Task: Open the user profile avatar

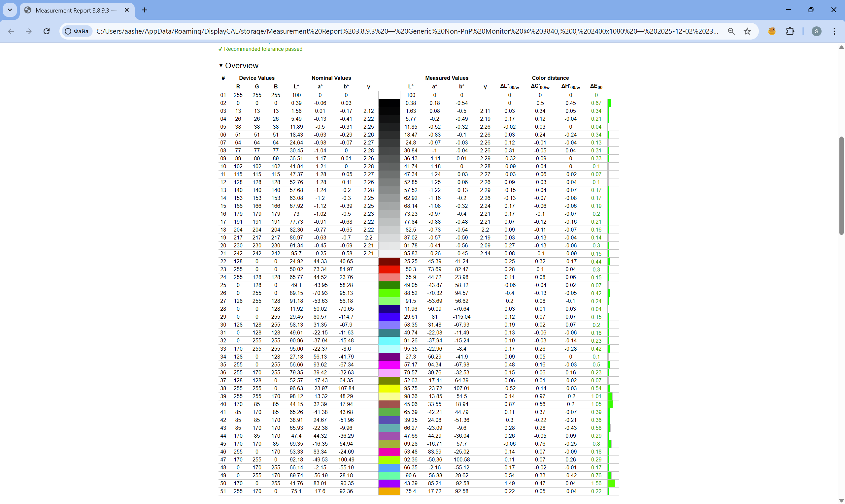Action: tap(816, 31)
